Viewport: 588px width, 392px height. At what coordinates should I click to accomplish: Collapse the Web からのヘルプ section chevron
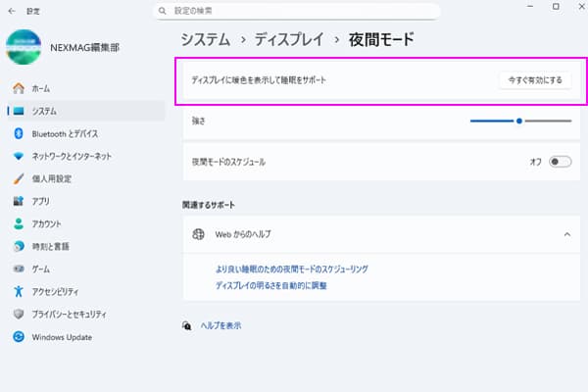tap(567, 234)
